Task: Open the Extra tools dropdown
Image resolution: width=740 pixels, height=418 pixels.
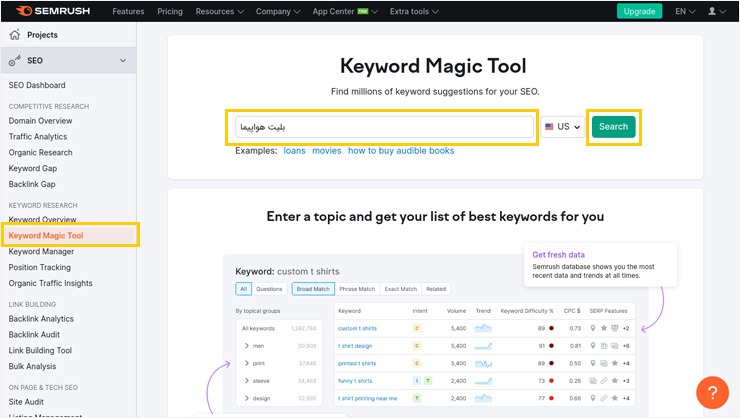Action: [x=414, y=11]
